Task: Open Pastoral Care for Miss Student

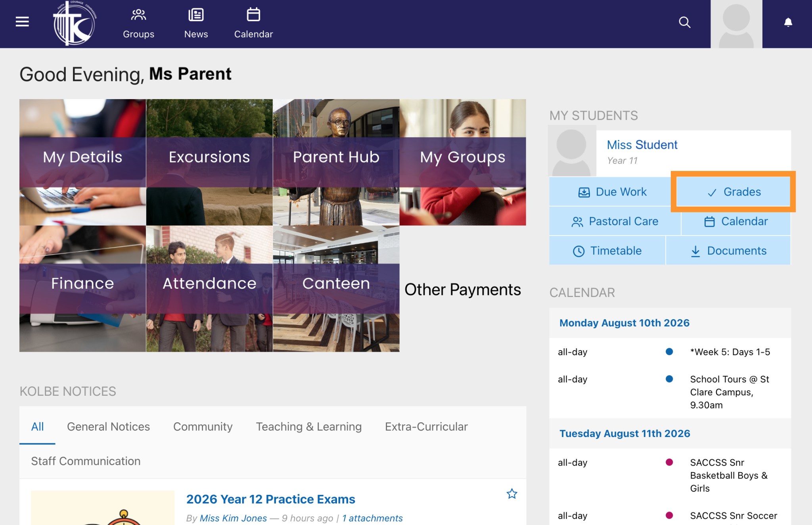Action: coord(615,221)
